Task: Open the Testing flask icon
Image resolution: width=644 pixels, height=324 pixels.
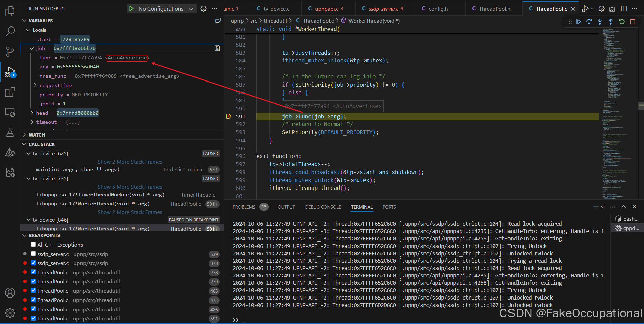Action: coord(10,132)
